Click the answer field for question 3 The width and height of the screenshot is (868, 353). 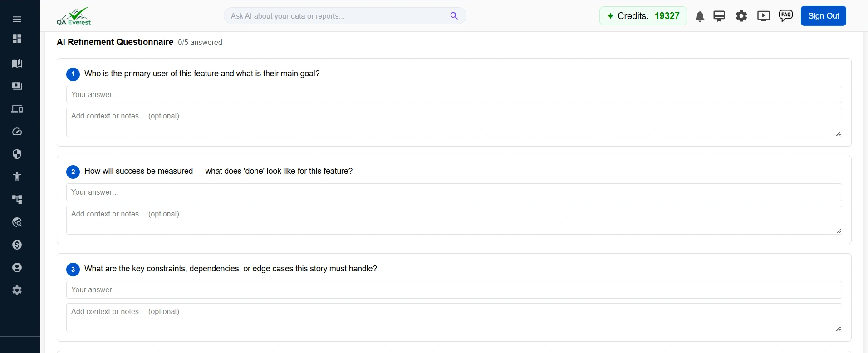click(454, 289)
